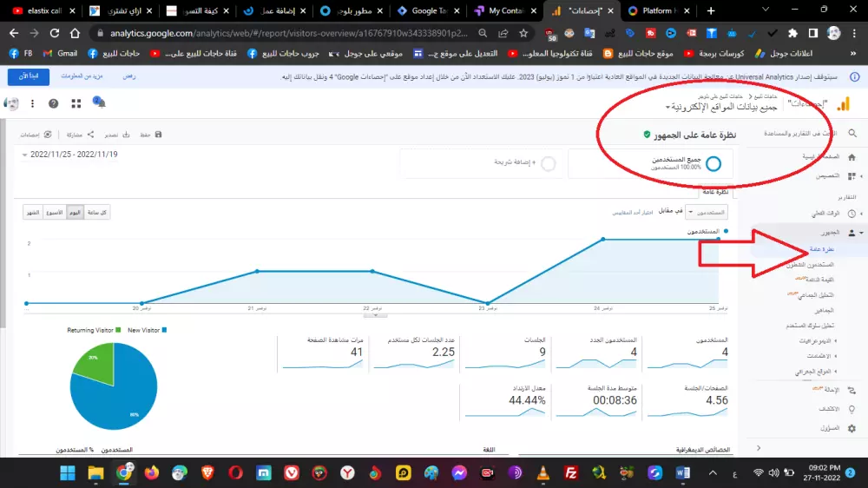This screenshot has width=868, height=488.
Task: Open the Analytics help question-mark icon
Action: point(53,103)
